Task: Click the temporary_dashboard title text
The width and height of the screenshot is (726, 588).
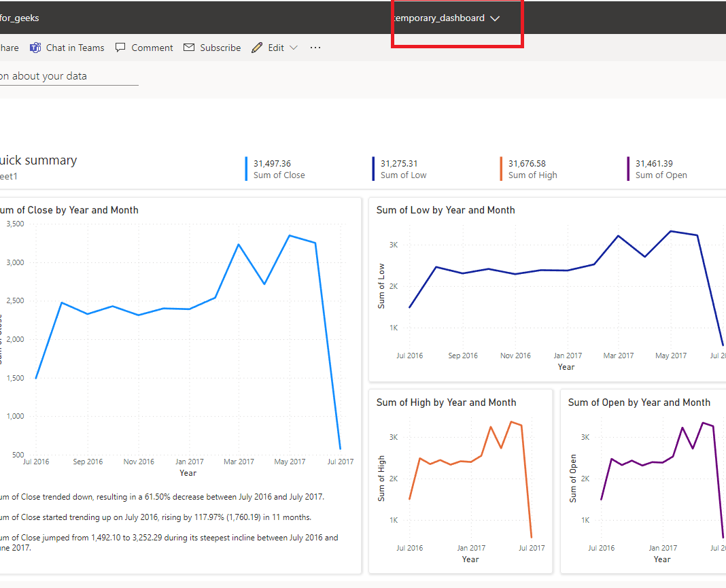Action: [438, 18]
